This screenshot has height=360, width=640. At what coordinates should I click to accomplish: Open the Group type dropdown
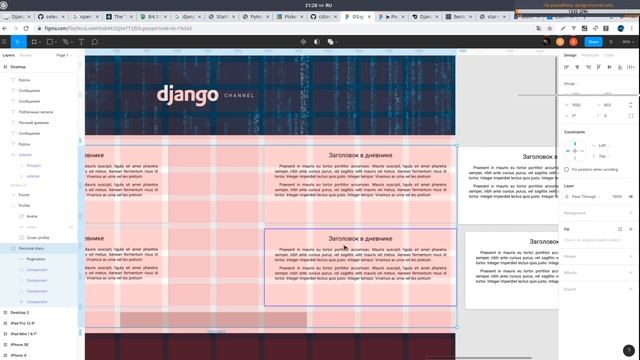tap(571, 84)
